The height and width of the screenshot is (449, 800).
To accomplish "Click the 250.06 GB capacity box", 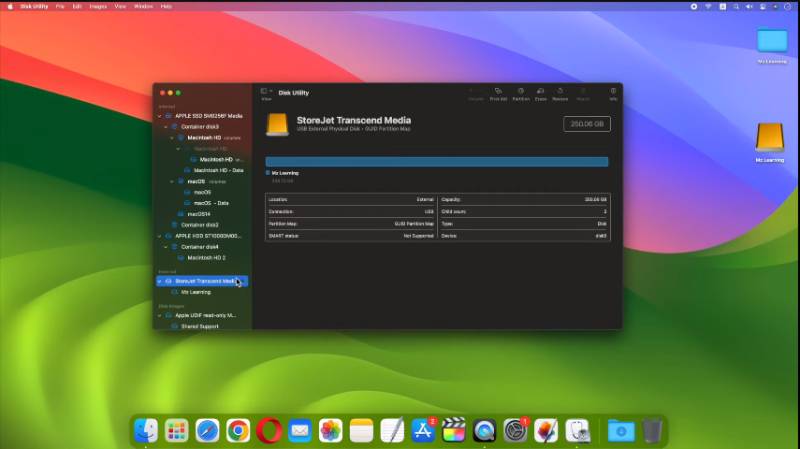I will 587,124.
